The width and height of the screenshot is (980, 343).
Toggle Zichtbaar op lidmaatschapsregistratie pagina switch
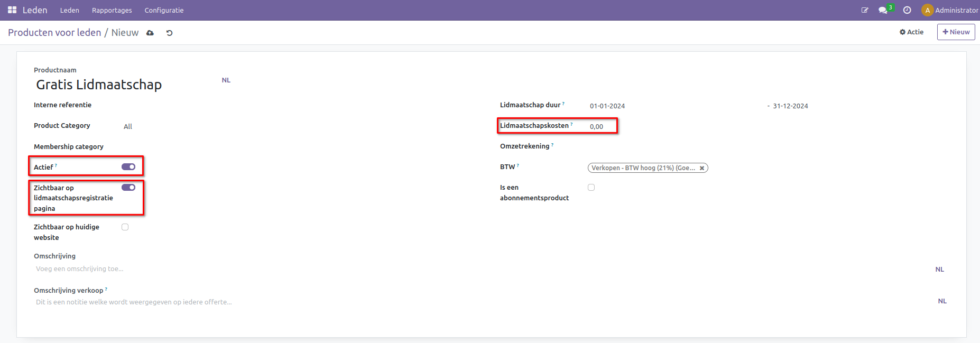tap(128, 188)
